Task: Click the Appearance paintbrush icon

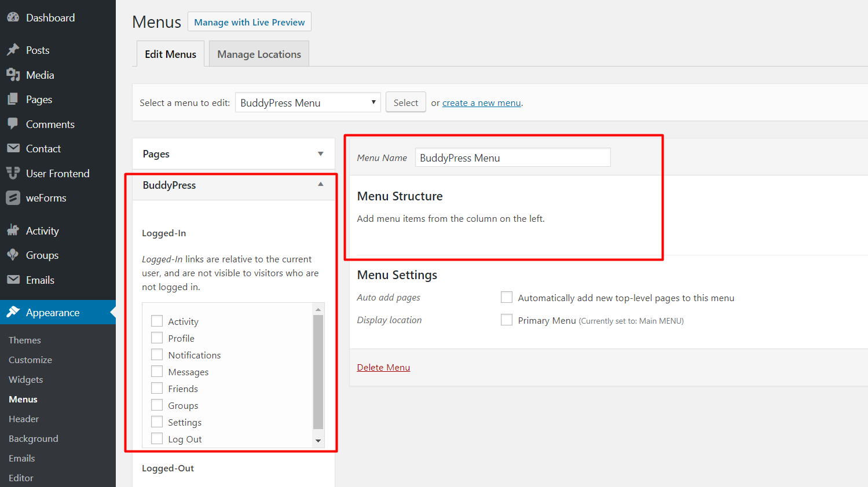Action: (13, 313)
